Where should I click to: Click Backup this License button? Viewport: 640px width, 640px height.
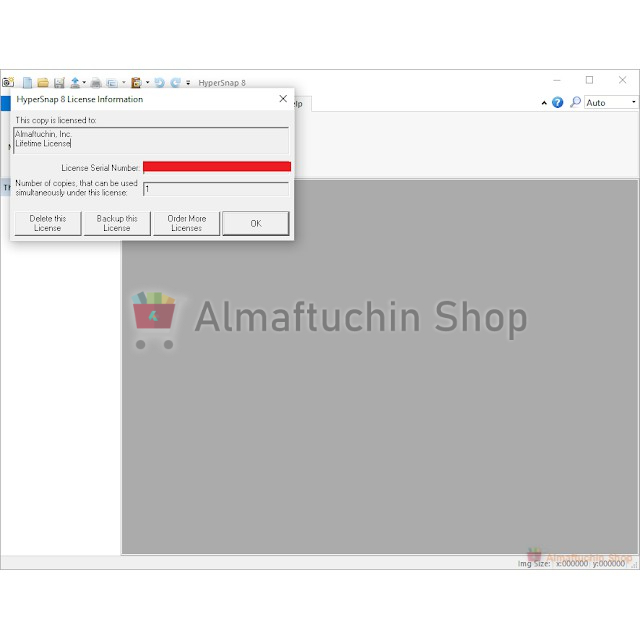[x=117, y=223]
